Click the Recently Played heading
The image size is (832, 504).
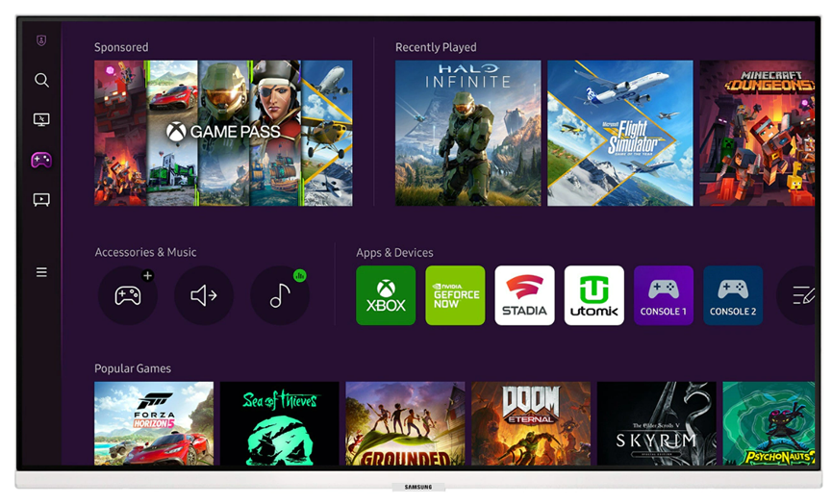[436, 47]
